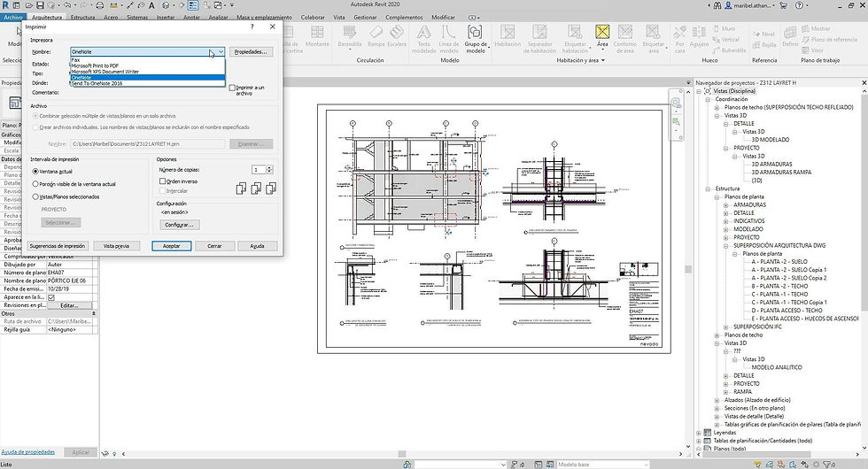Viewport: 868px width, 469px height.
Task: Click 'Editar...' button for Revisiones en plano
Action: click(x=69, y=305)
